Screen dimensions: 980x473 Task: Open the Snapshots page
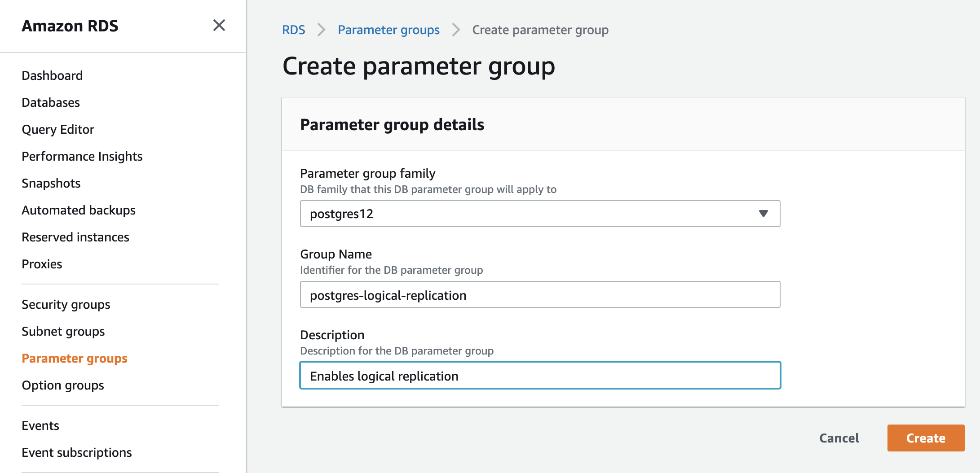51,183
